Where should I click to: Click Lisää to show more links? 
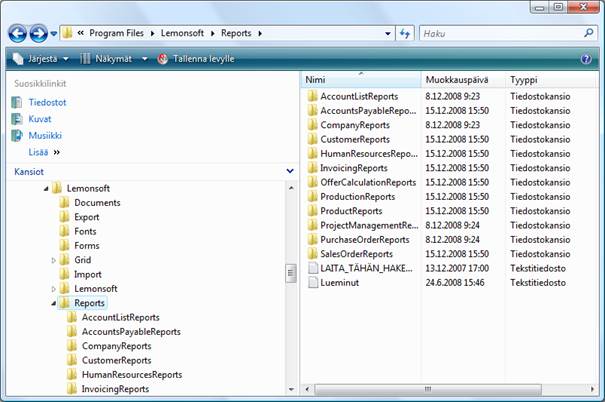pyautogui.click(x=38, y=152)
